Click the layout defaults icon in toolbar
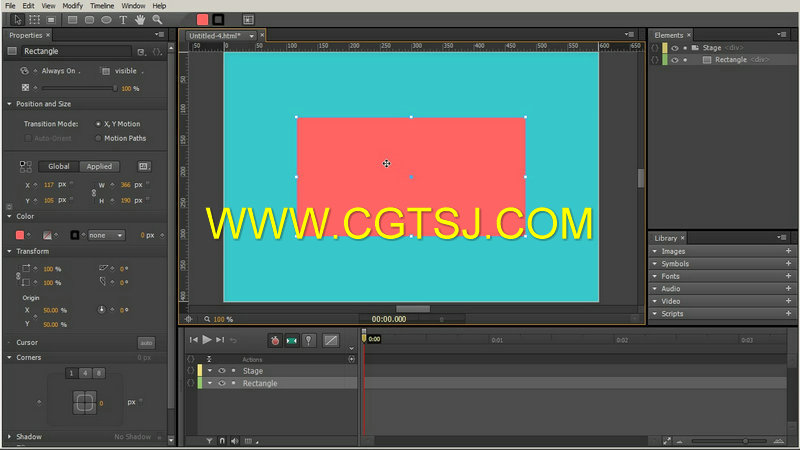Screen dimensions: 800x450 click(248, 20)
